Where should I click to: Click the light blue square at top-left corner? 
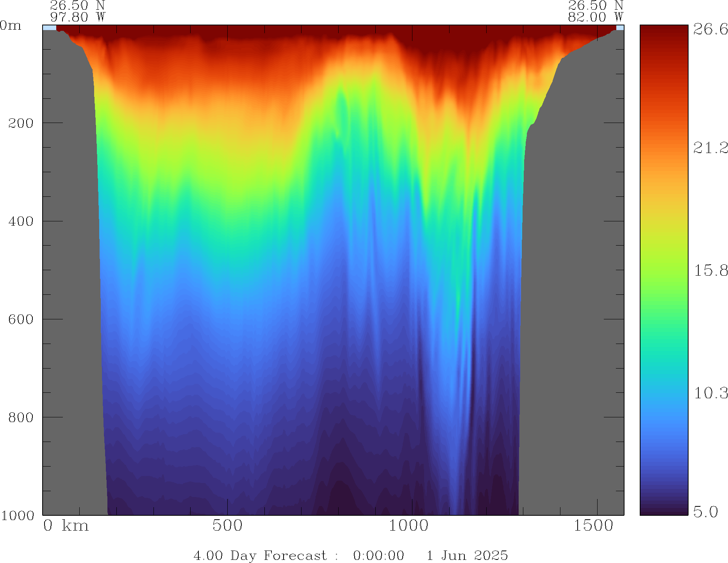(49, 28)
